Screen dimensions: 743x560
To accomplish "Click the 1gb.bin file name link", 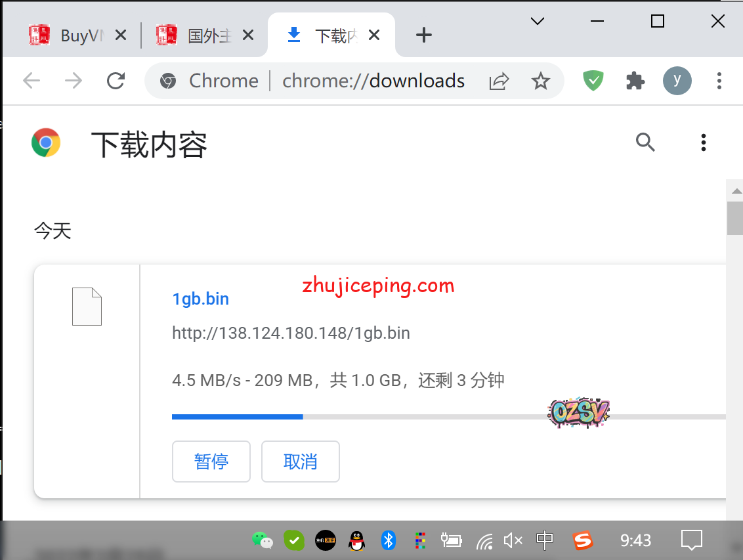I will coord(200,299).
